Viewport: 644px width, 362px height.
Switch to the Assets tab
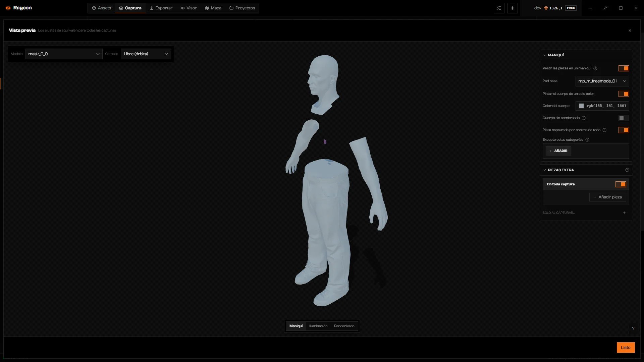point(101,8)
